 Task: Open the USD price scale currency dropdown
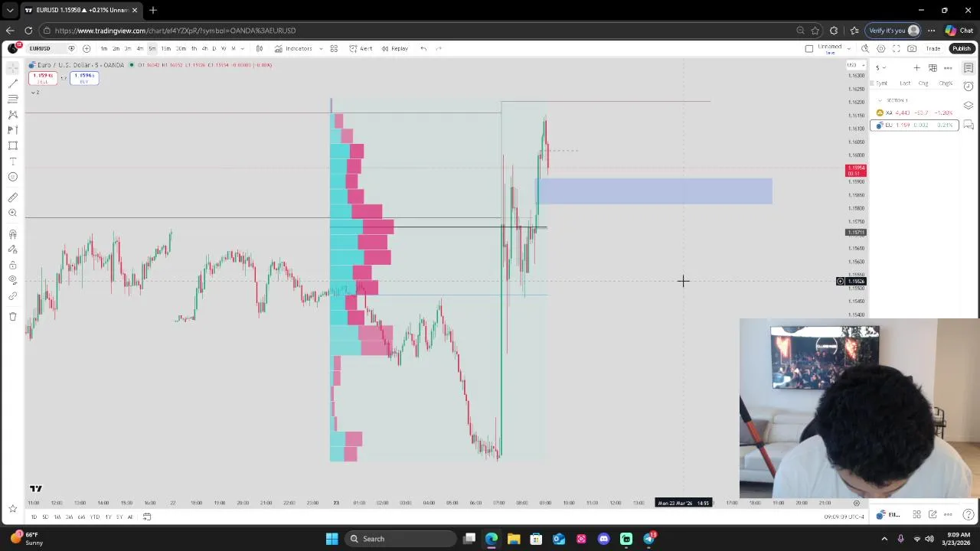click(x=854, y=66)
